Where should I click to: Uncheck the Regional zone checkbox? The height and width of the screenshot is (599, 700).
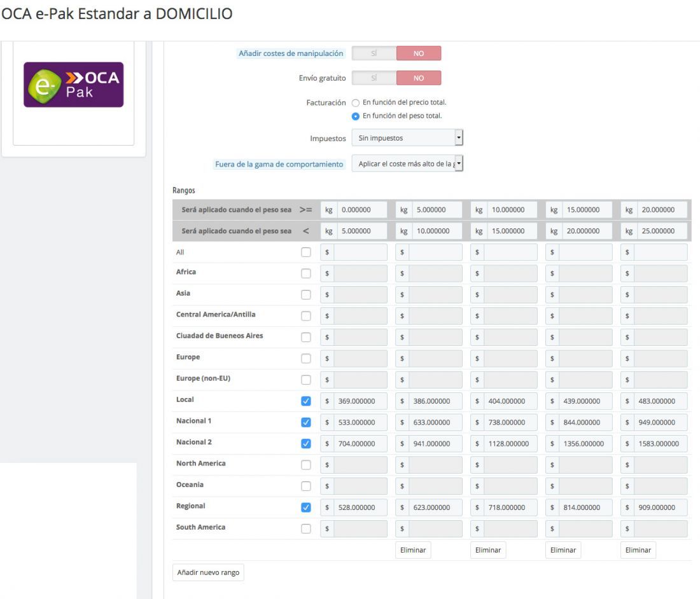(306, 507)
